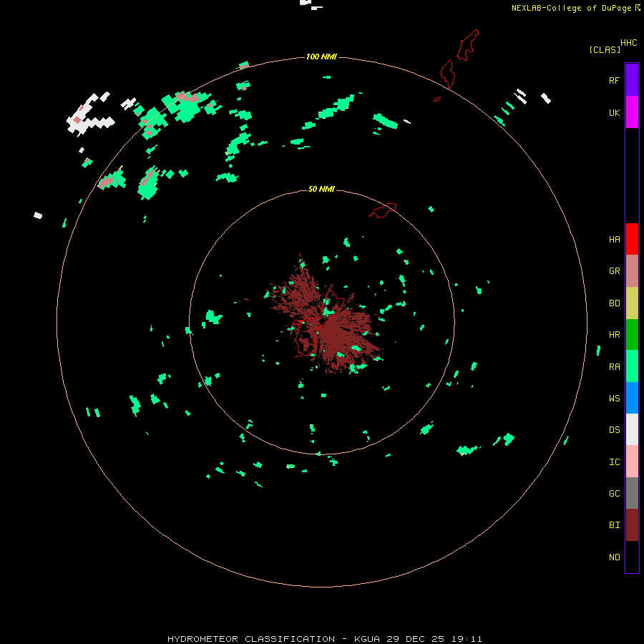Click the RA legend label

pyautogui.click(x=614, y=367)
